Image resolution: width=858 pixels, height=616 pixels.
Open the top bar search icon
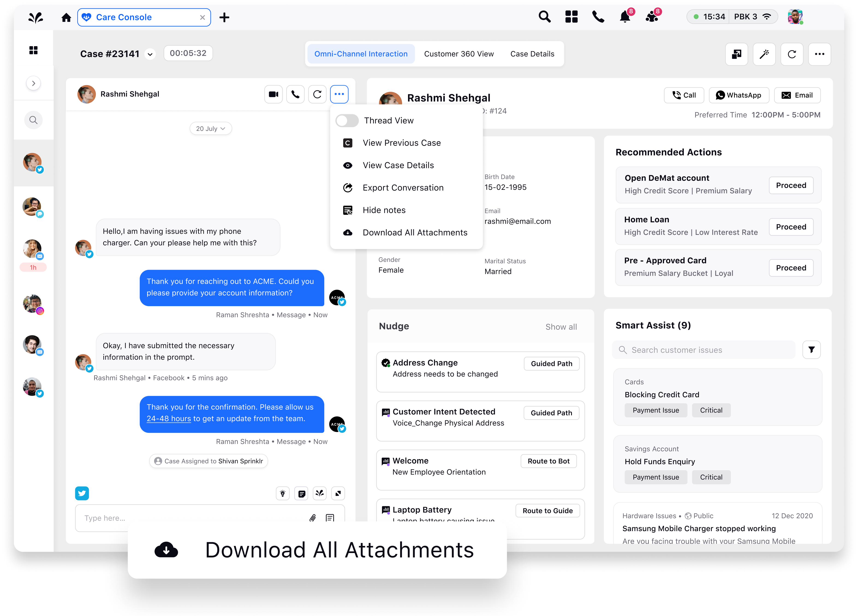pyautogui.click(x=544, y=17)
